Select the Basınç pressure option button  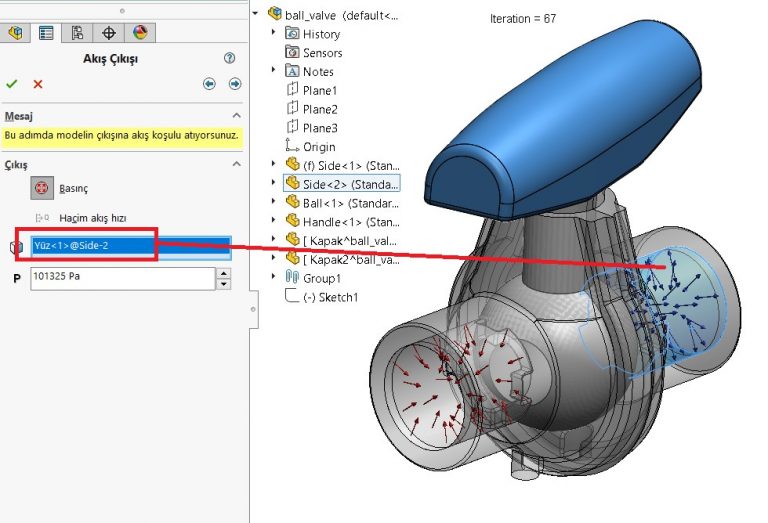point(42,187)
